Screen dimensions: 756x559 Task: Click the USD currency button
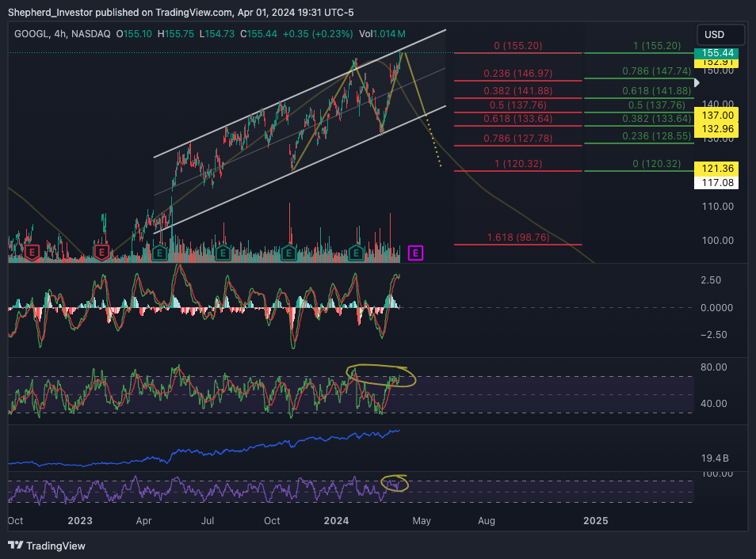[721, 35]
